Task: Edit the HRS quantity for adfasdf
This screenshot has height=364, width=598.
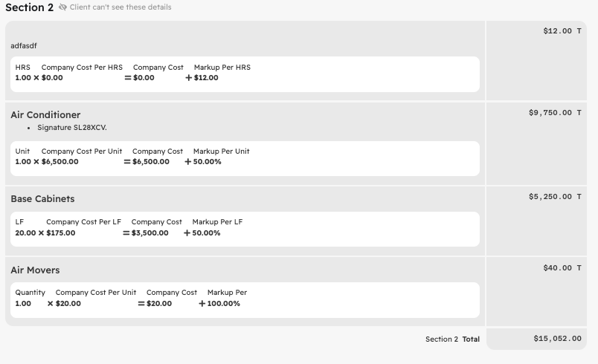Action: click(22, 77)
